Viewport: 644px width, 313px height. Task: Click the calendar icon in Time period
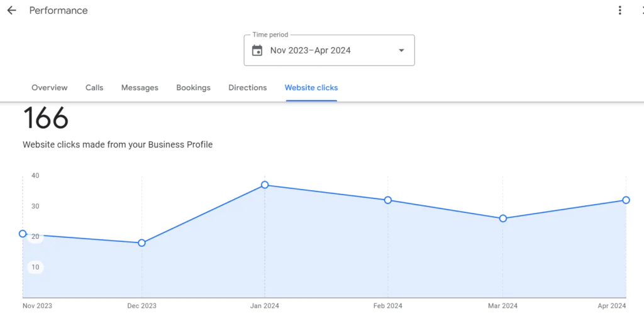pyautogui.click(x=257, y=50)
